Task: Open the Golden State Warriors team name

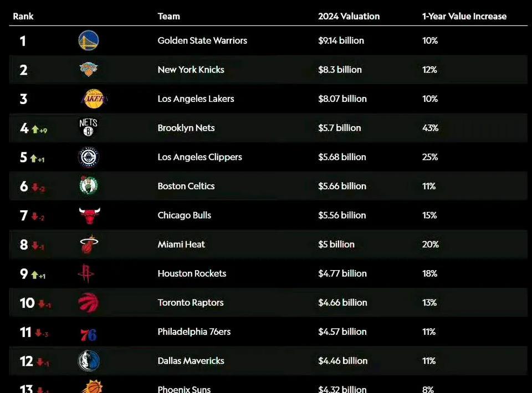Action: pyautogui.click(x=202, y=40)
